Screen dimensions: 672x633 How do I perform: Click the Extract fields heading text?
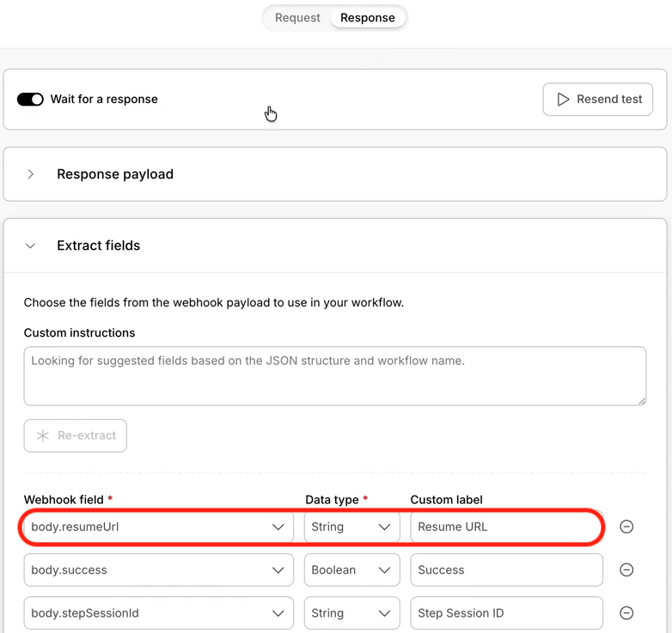pos(99,246)
